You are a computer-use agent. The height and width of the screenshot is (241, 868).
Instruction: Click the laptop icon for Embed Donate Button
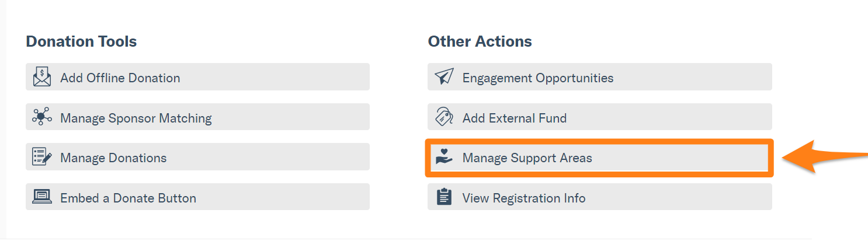tap(42, 197)
